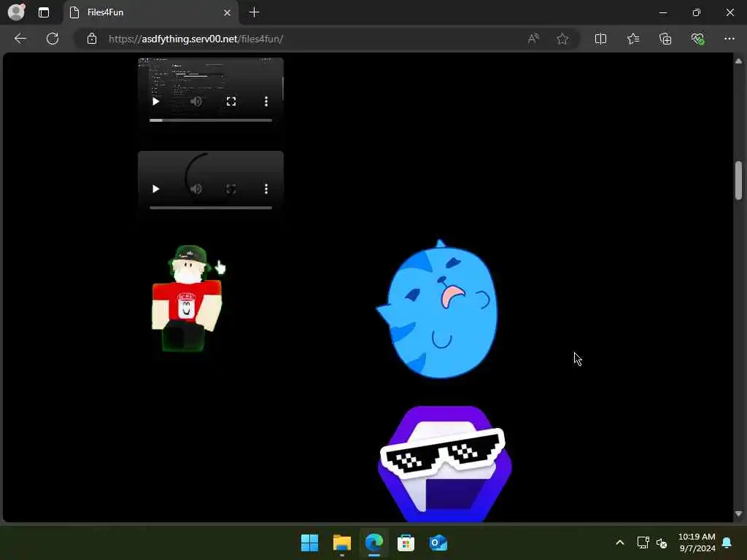Open network status tray icon
Screen dimensions: 747x560
(x=643, y=542)
